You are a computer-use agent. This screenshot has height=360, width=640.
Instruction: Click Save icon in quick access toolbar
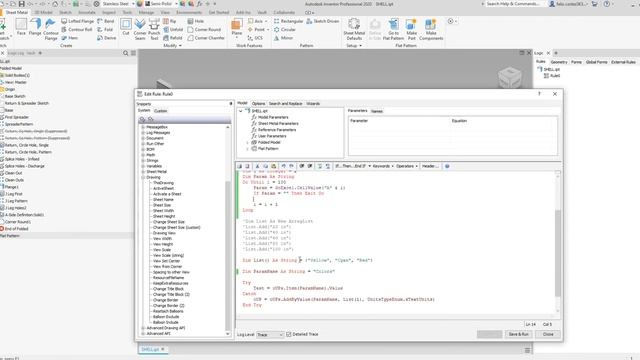tap(22, 4)
